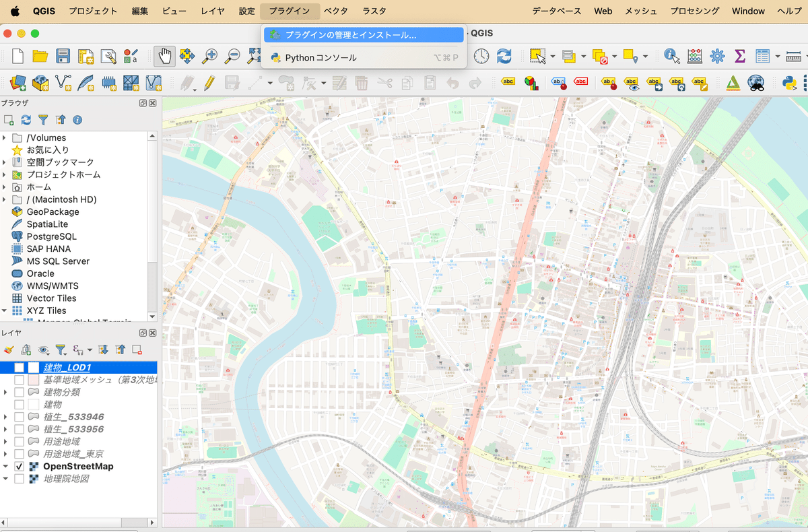
Task: Click the Measure Line ruler icon
Action: click(795, 57)
